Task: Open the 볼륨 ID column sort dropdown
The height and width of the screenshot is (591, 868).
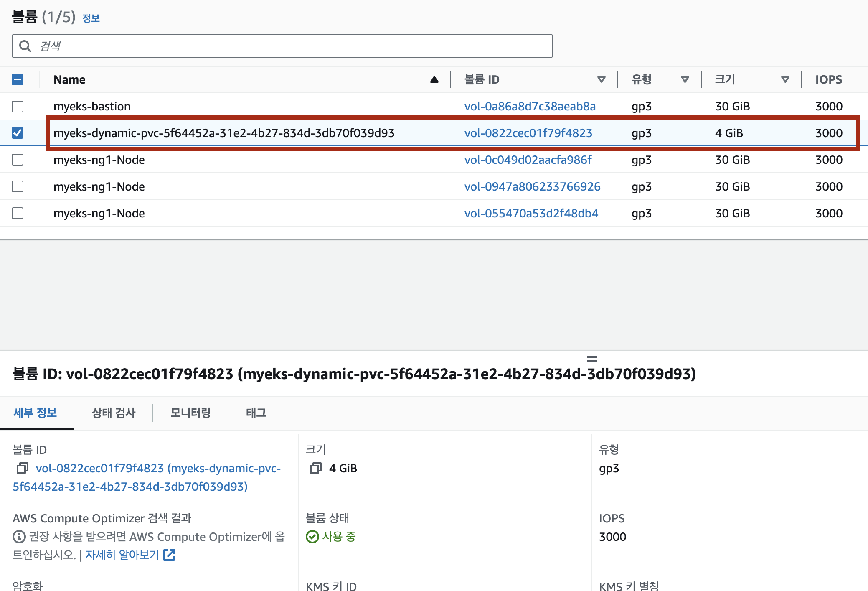Action: coord(602,79)
